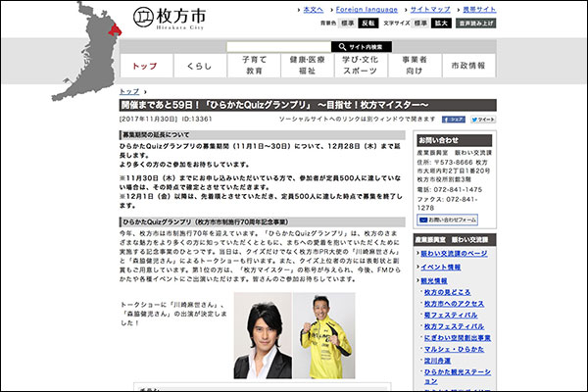Screen dimensions: 588x392
Task: Click the Twitter ツイート button
Action: (483, 120)
